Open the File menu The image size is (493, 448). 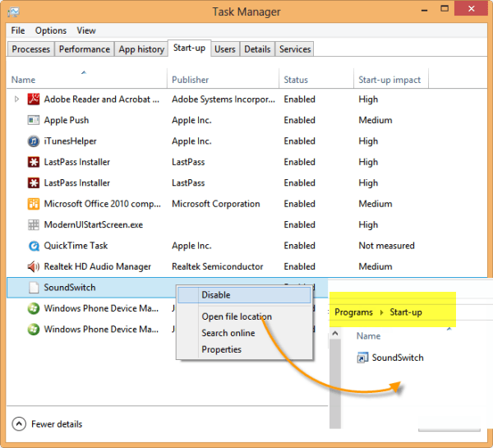click(18, 30)
